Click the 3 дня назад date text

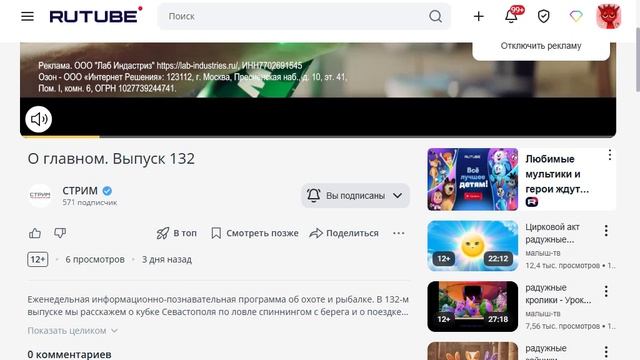pos(167,260)
